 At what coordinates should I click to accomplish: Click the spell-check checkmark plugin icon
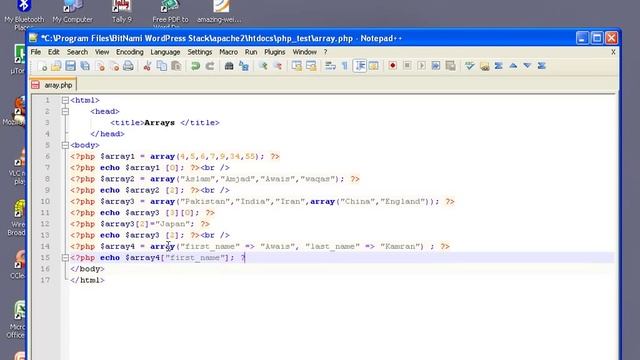tap(469, 66)
